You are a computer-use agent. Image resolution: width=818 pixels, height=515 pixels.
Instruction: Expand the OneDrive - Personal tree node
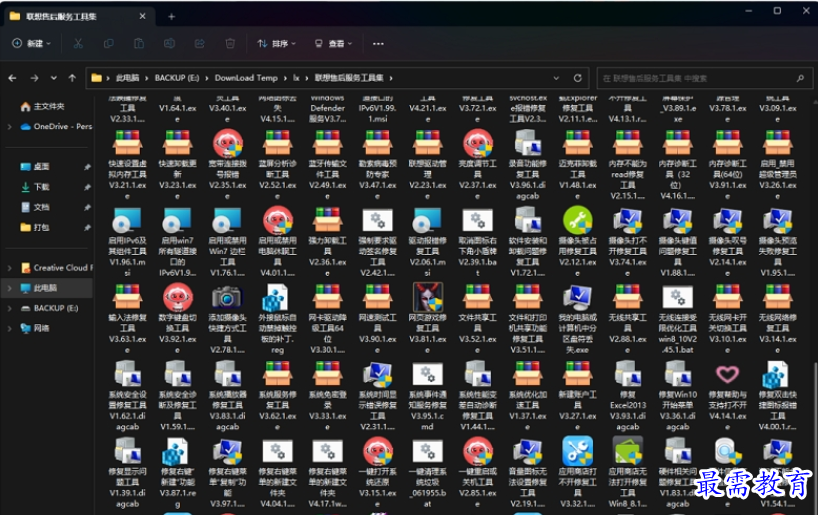tap(9, 126)
